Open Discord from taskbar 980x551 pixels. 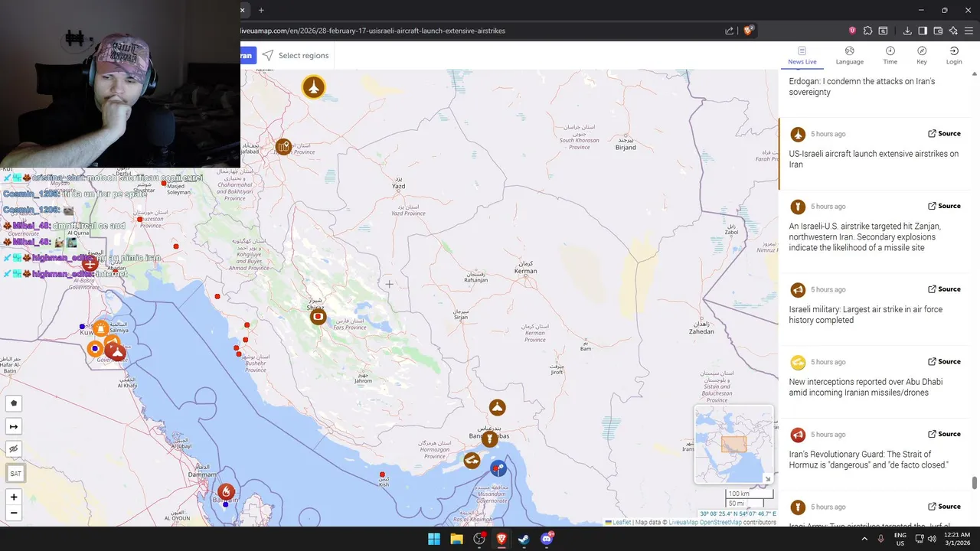(x=547, y=539)
